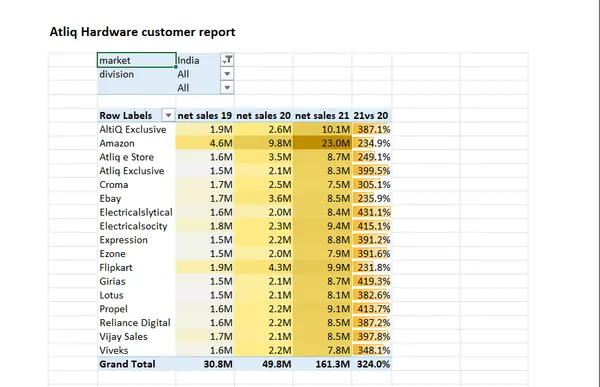Click Grand Total 30.8M cell
Screen dimensions: 600x387
[x=205, y=364]
